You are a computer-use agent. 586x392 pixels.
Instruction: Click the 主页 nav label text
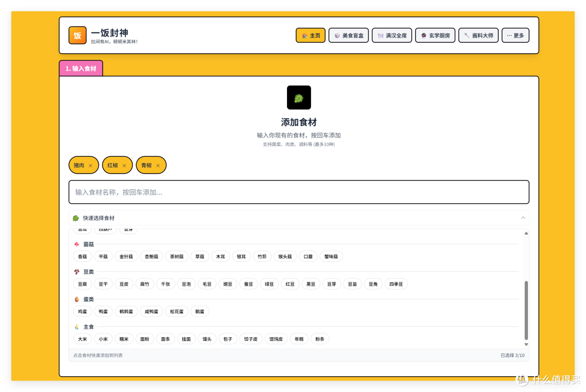coord(315,35)
